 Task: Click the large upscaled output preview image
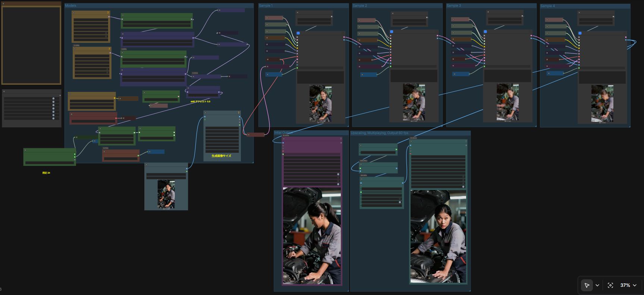pos(438,236)
